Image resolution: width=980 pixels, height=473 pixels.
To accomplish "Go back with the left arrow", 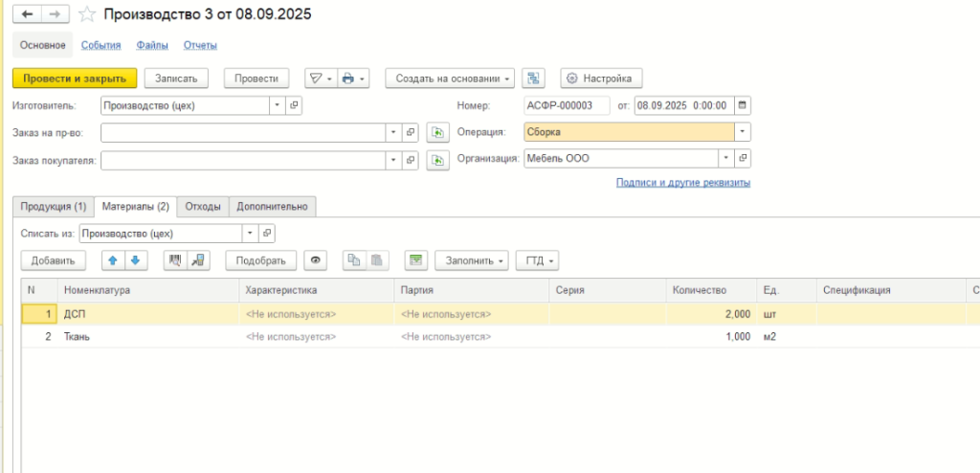I will 28,13.
